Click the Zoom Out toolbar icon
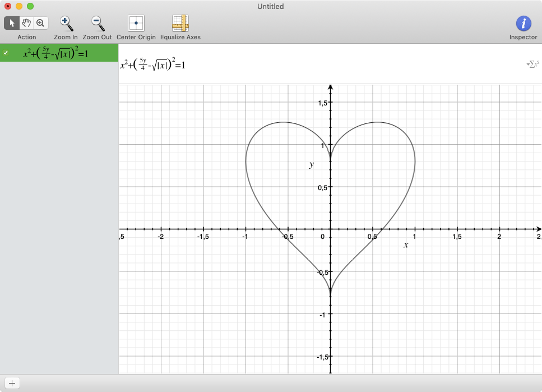Viewport: 542px width, 392px height. click(97, 24)
